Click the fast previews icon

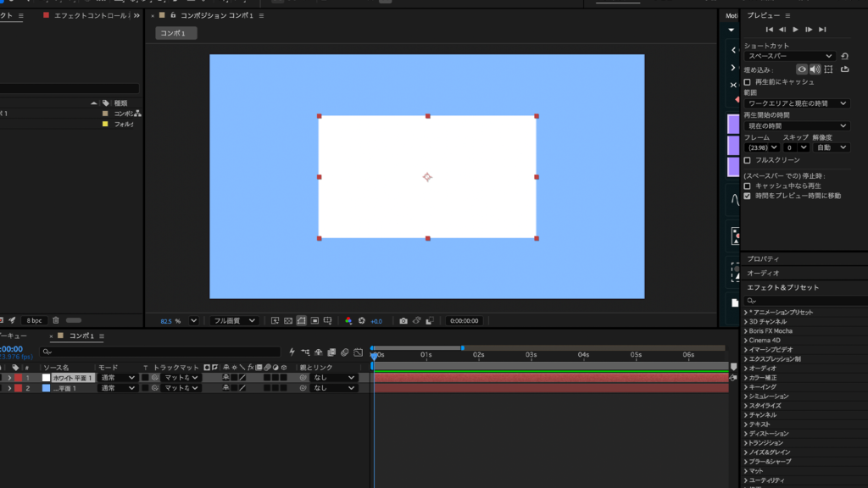(x=275, y=321)
